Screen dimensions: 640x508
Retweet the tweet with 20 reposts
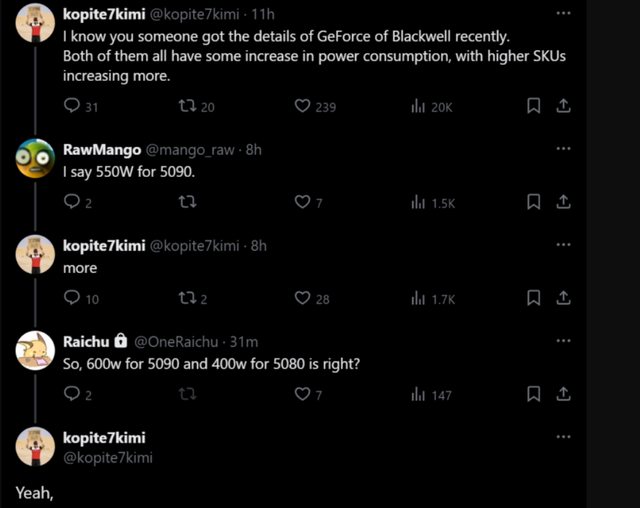185,106
